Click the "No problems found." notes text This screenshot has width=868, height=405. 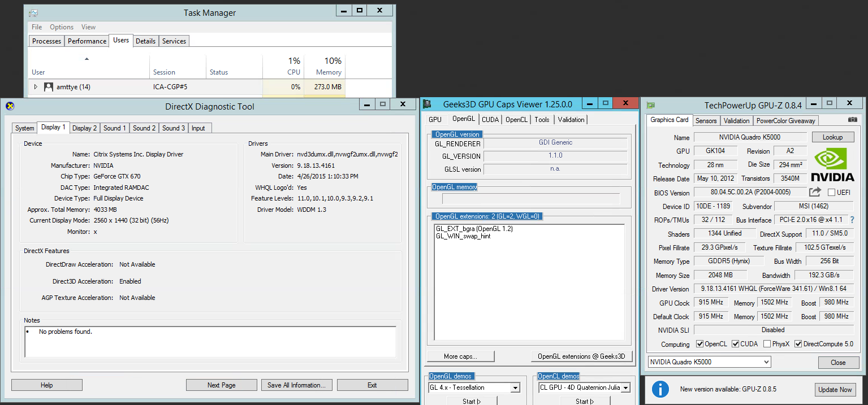tap(65, 332)
